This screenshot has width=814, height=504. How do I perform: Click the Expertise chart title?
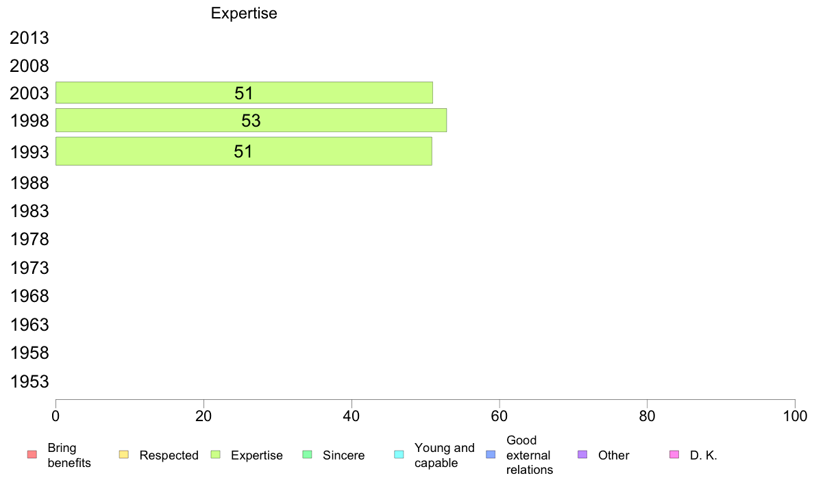(244, 13)
